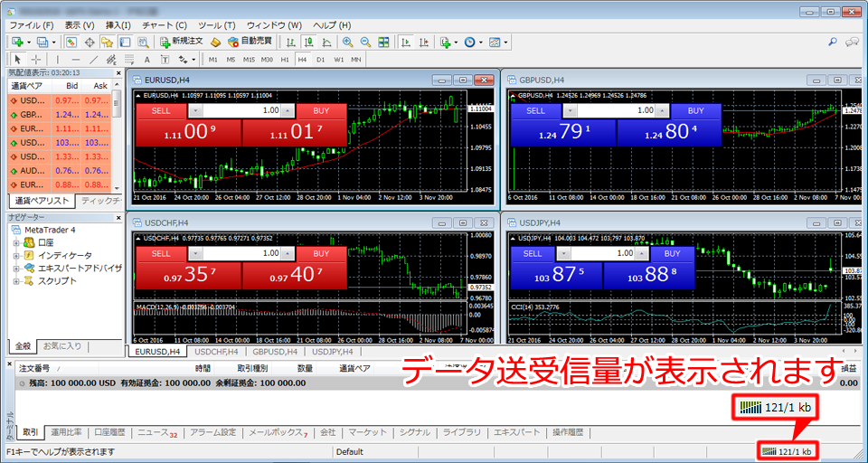Open the チャート (C) menu

(165, 25)
